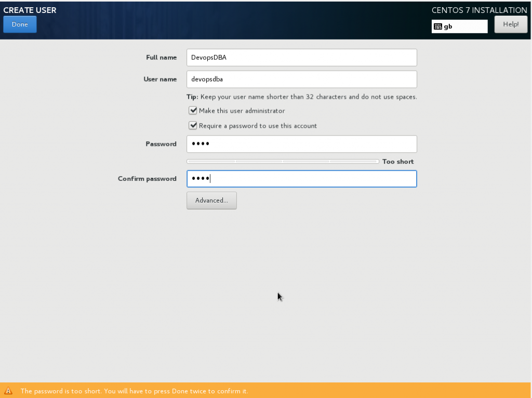Select the gb keyboard layout indicator
This screenshot has width=532, height=398.
click(x=459, y=26)
